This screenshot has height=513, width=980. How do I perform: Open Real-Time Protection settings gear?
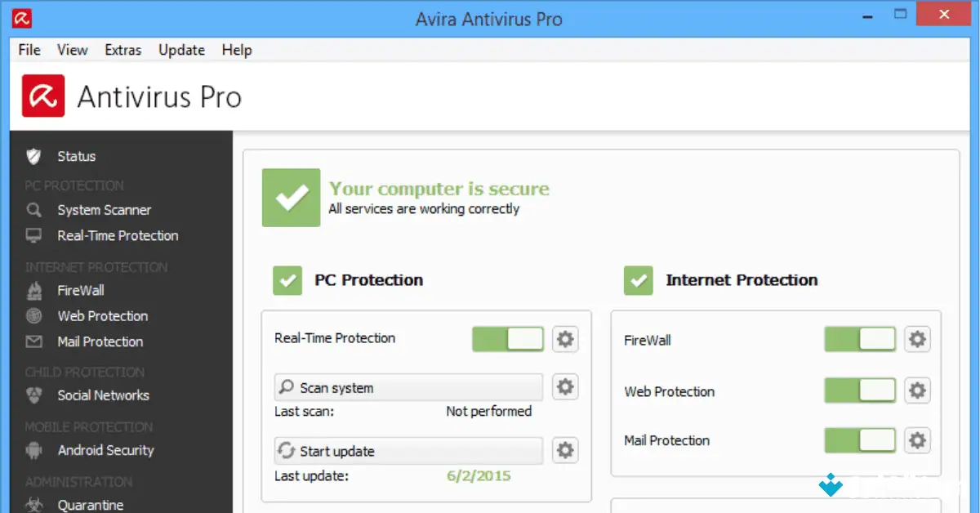click(x=565, y=338)
